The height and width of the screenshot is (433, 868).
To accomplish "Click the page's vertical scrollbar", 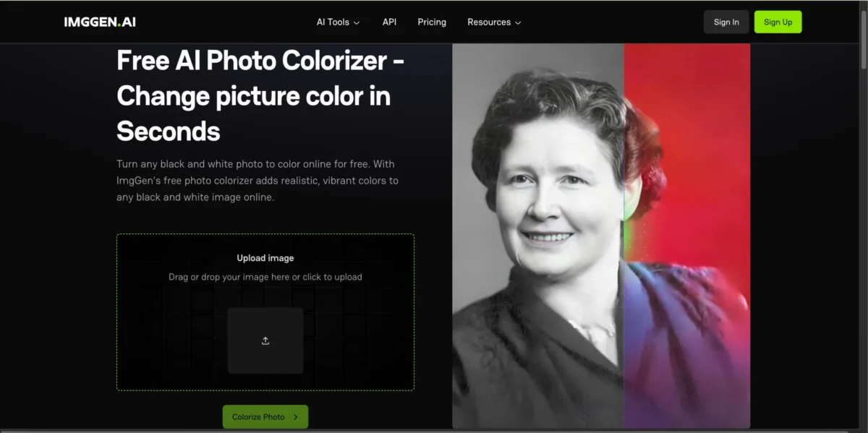I will point(864,217).
